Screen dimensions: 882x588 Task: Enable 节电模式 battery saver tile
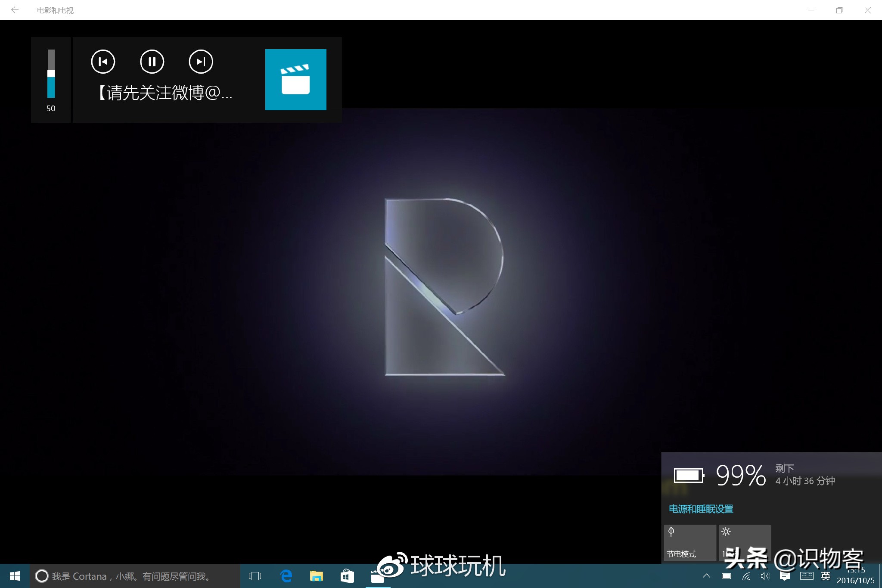(x=689, y=542)
